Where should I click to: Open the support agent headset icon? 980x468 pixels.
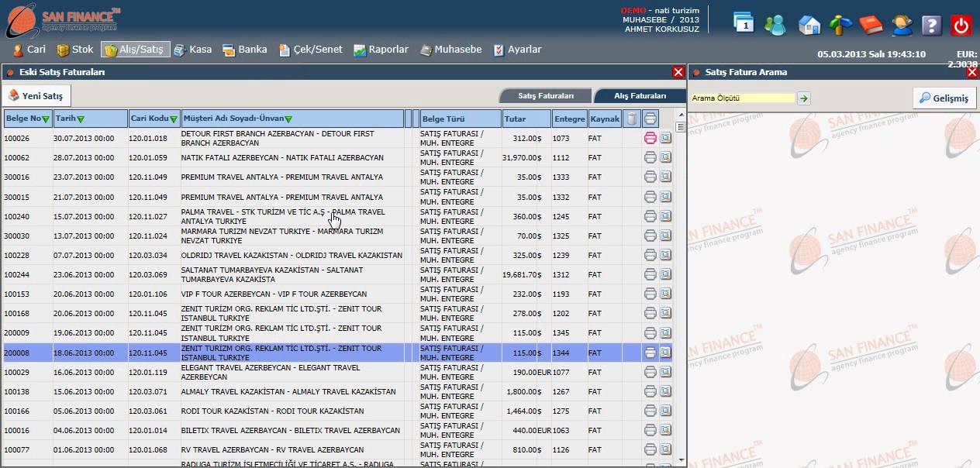[902, 25]
